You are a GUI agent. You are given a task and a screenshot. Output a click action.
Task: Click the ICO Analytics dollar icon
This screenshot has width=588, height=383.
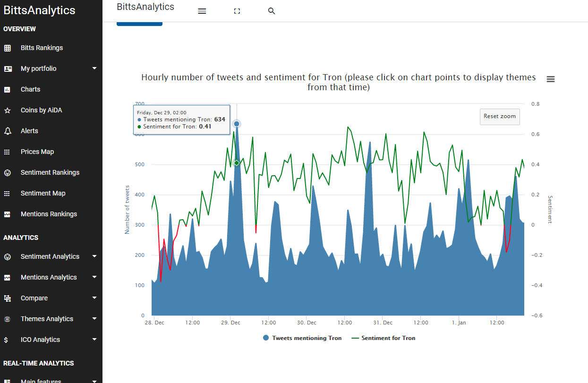(6, 340)
